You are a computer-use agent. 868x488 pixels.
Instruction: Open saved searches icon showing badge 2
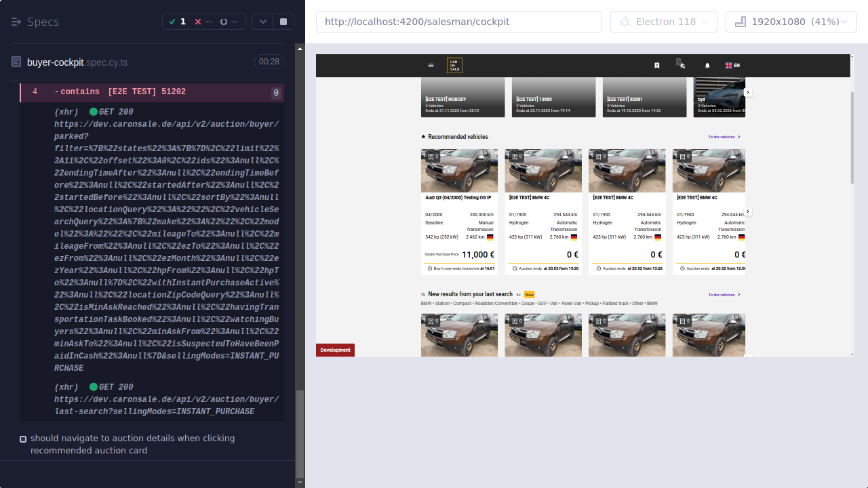(682, 65)
